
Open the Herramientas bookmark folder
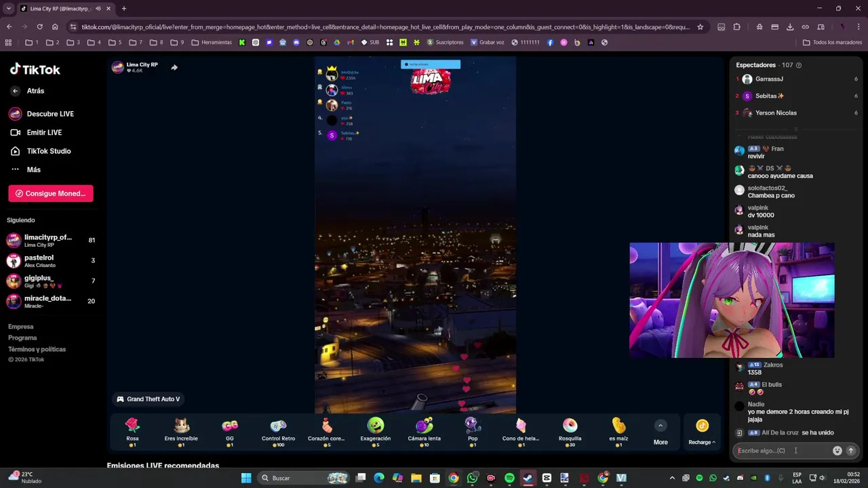(212, 42)
